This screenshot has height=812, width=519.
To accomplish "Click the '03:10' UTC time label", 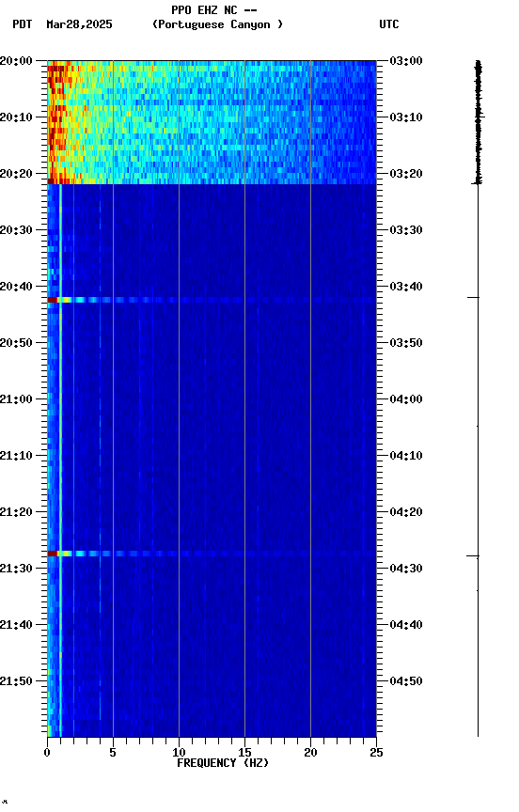I will click(406, 117).
